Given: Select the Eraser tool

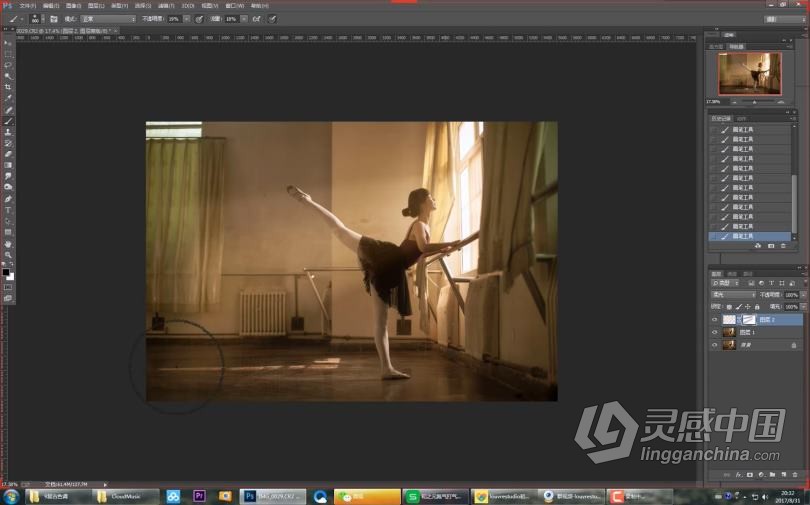Looking at the screenshot, I should (8, 154).
